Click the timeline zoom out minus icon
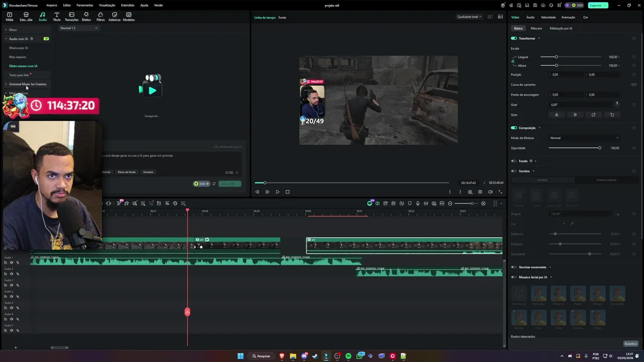644x362 pixels. (450, 203)
